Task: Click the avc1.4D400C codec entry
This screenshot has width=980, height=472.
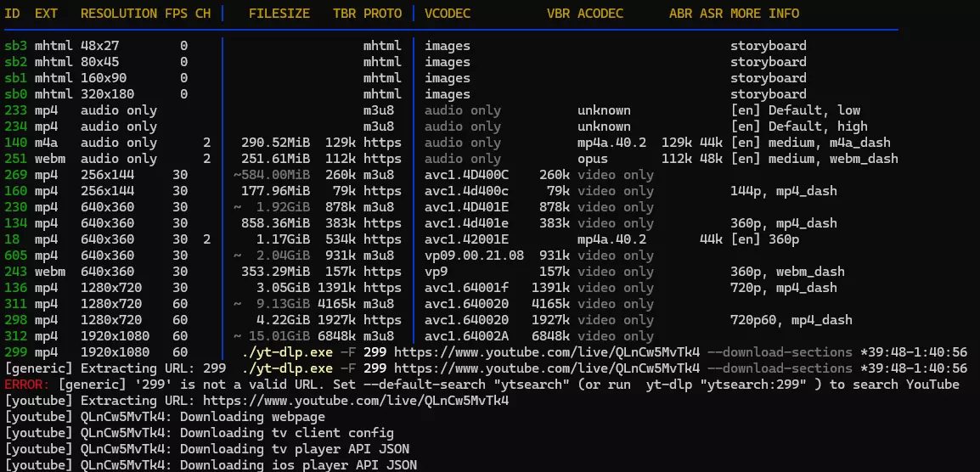Action: (x=467, y=175)
